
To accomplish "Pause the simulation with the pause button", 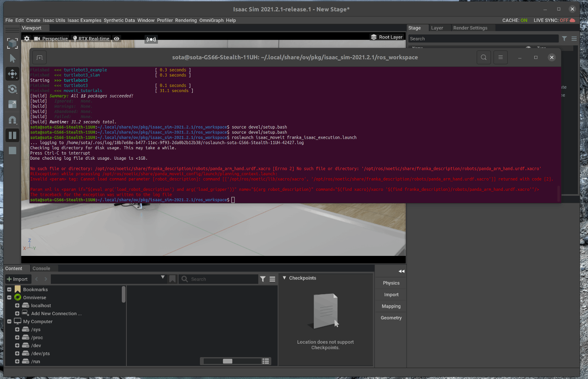I will coord(13,135).
